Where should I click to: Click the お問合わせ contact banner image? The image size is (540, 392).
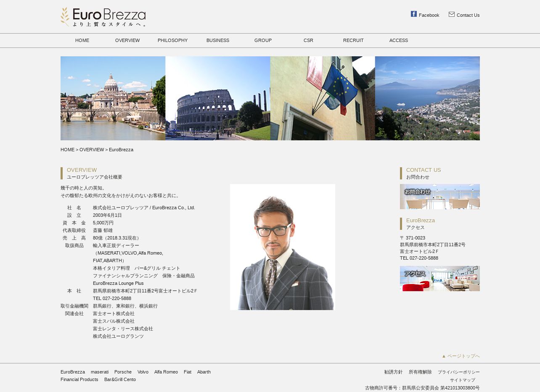(x=440, y=197)
